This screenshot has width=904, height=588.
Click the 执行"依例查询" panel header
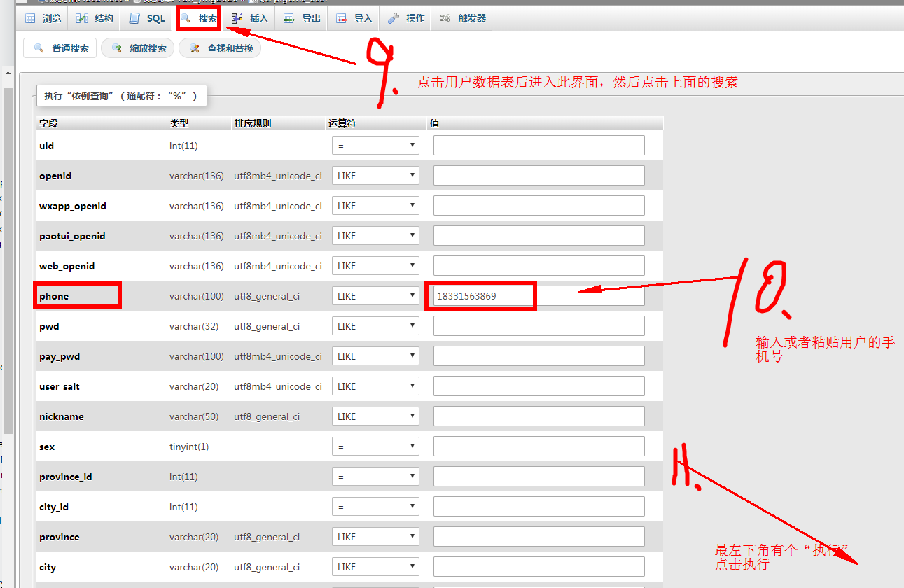click(x=121, y=96)
